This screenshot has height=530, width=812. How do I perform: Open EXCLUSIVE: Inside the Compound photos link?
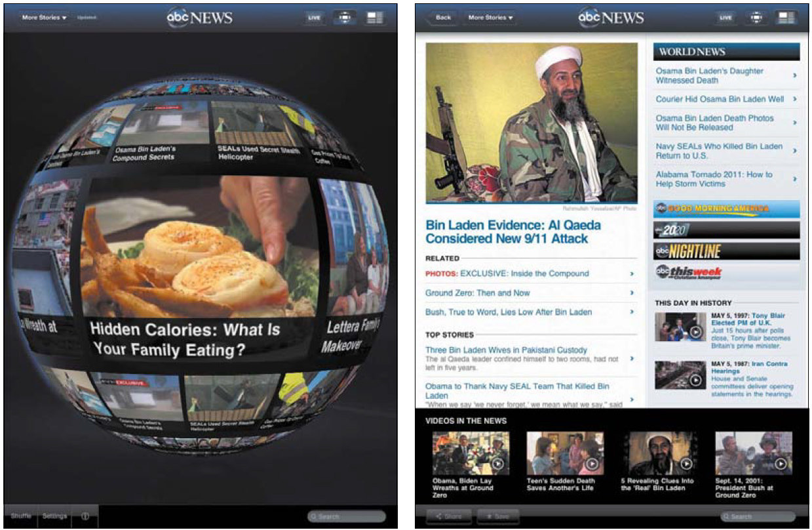[x=507, y=274]
